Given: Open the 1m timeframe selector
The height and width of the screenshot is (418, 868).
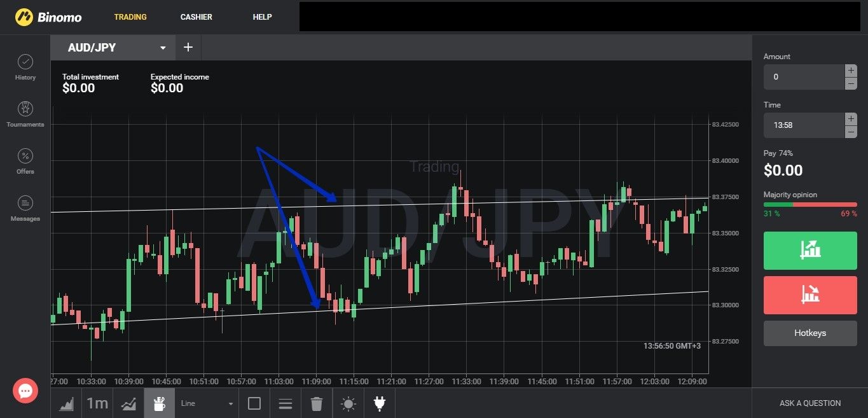Looking at the screenshot, I should [x=97, y=403].
